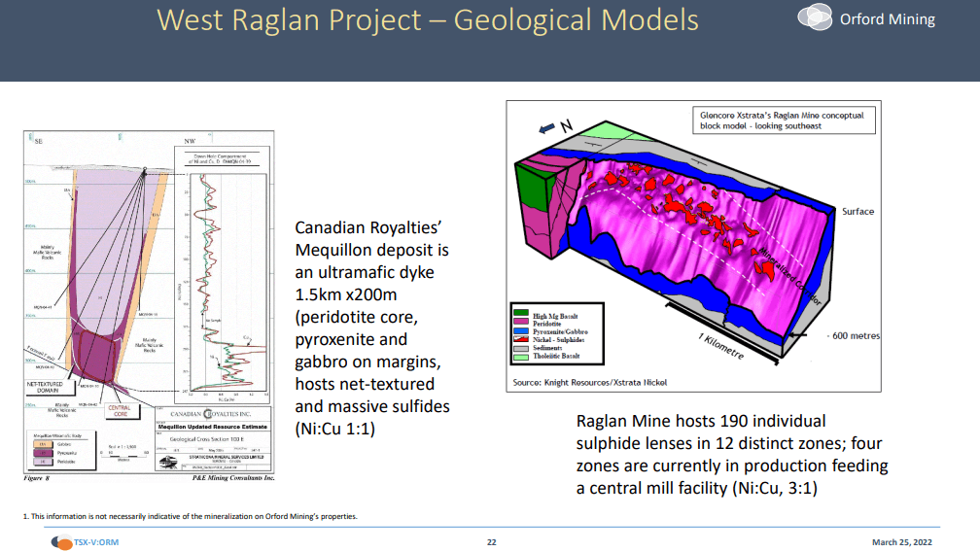This screenshot has height=552, width=980.
Task: Click the Pyroxenite/Gabbro blue legend swatch
Action: coord(521,331)
